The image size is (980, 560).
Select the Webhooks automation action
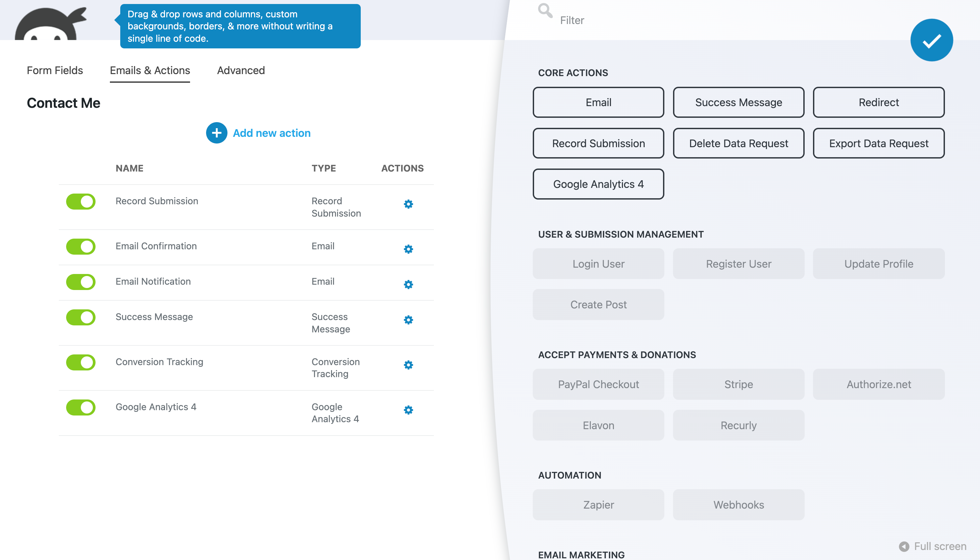(x=738, y=505)
